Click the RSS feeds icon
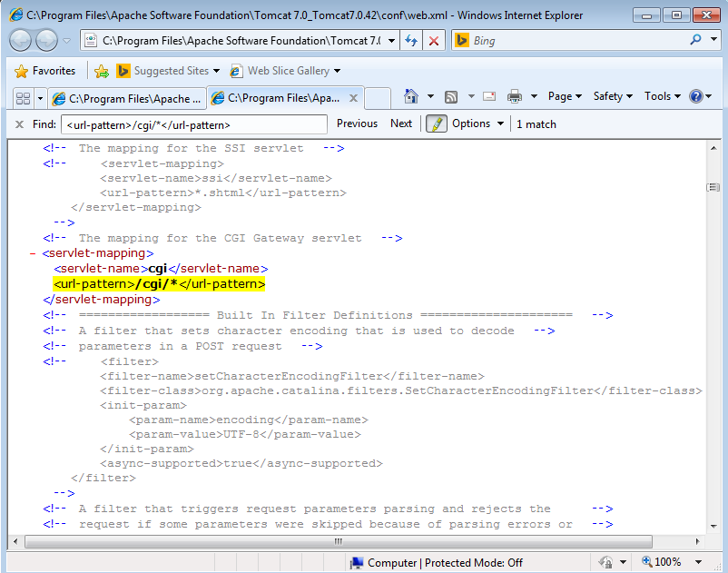 tap(451, 96)
